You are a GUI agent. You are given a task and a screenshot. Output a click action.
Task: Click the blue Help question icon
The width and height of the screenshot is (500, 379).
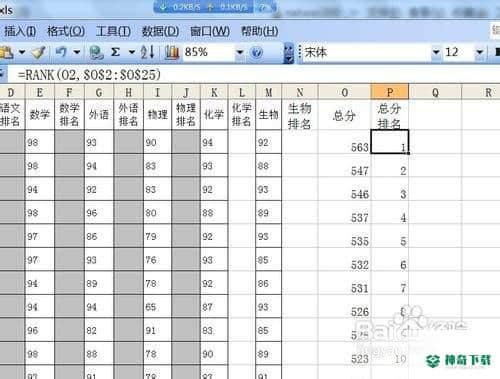point(256,52)
